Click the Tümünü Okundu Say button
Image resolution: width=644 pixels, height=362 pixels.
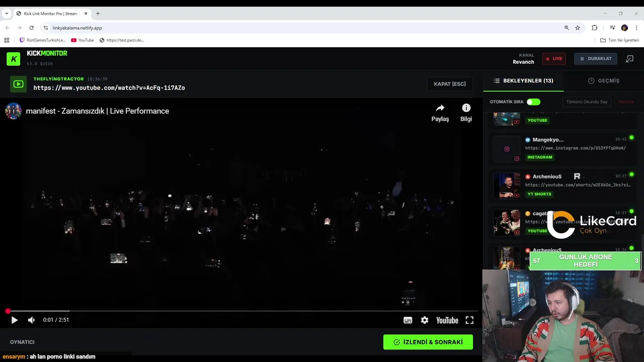coord(587,102)
